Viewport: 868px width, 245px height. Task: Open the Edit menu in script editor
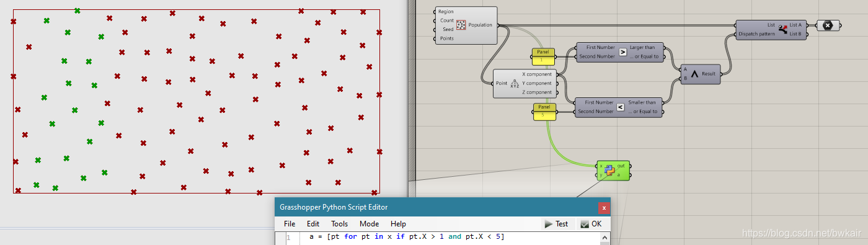pos(313,223)
